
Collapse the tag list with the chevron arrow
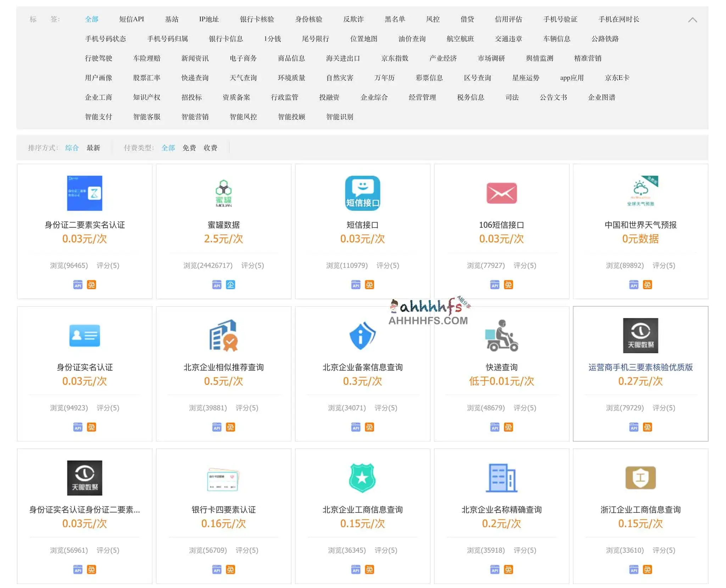pos(692,20)
